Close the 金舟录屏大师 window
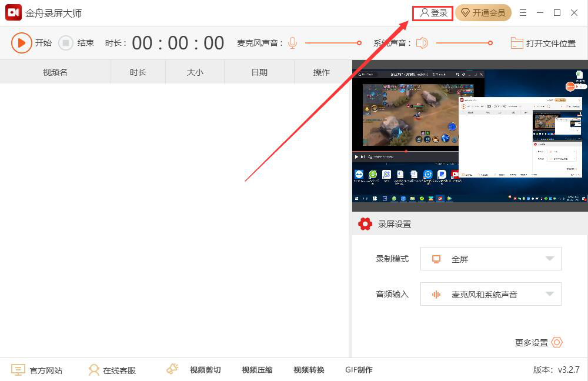 [x=574, y=13]
